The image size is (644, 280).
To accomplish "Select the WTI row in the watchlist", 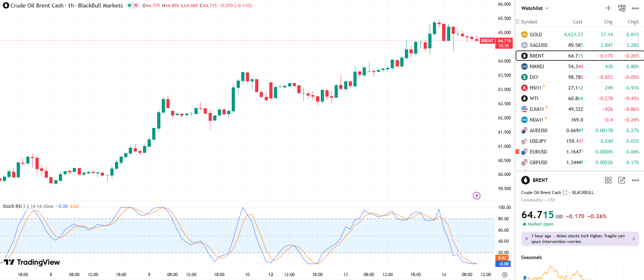I will pyautogui.click(x=534, y=98).
